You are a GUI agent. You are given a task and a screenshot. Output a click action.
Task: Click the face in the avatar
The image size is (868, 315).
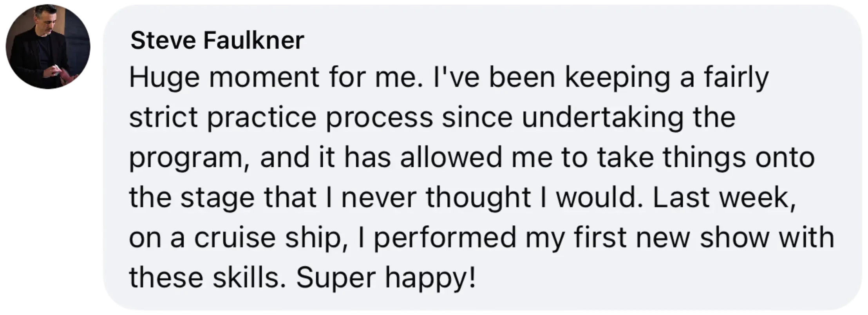click(x=46, y=23)
